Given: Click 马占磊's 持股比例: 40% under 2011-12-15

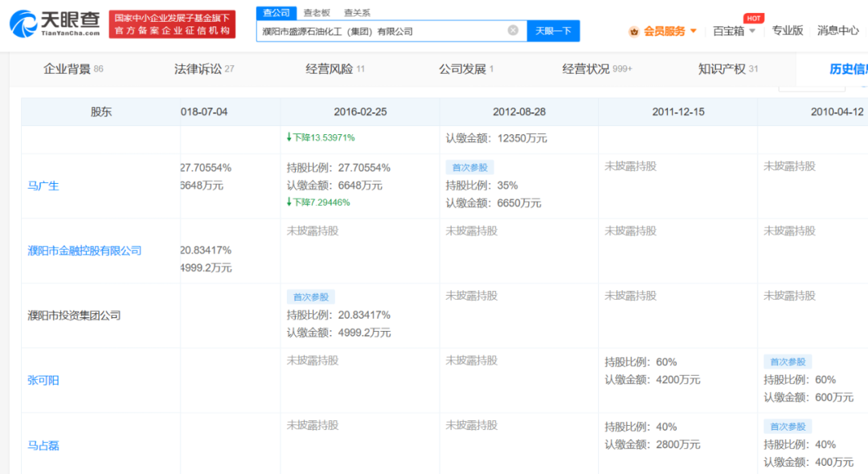Looking at the screenshot, I should tap(641, 427).
